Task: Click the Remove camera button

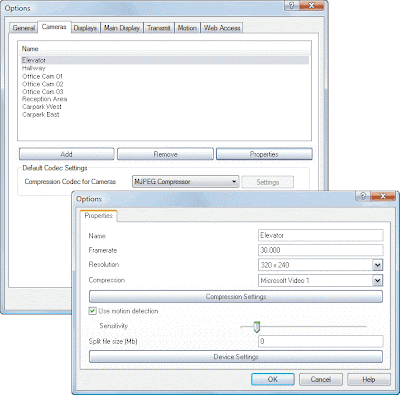Action: [x=165, y=154]
